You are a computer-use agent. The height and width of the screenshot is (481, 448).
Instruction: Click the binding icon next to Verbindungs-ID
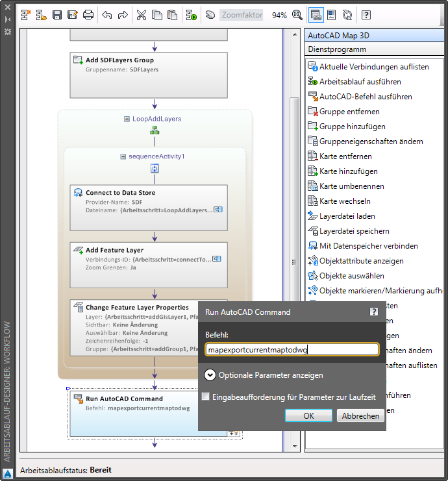[x=217, y=258]
